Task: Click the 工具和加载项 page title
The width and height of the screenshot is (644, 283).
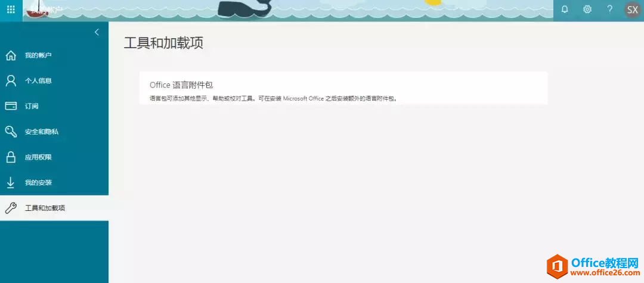Action: click(x=163, y=43)
